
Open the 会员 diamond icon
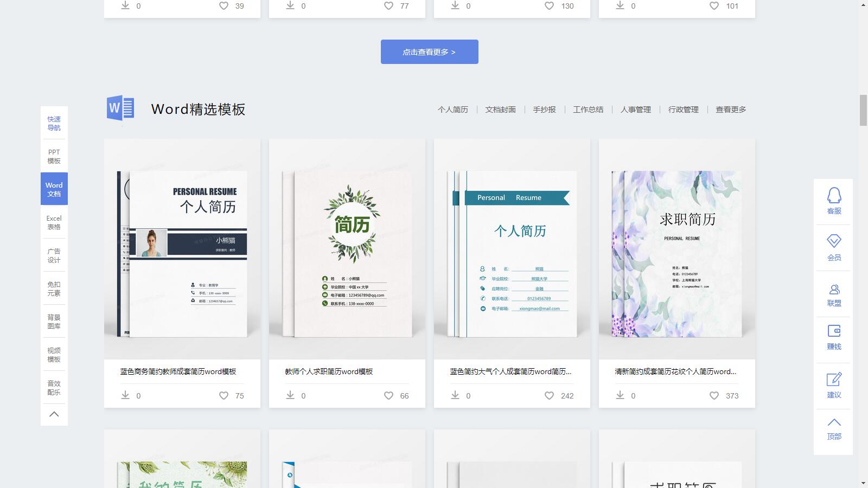click(x=834, y=241)
